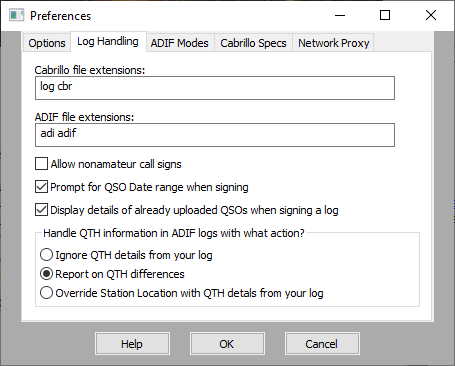Screen dimensions: 455x366
Task: Click the Help button
Action: 132,343
